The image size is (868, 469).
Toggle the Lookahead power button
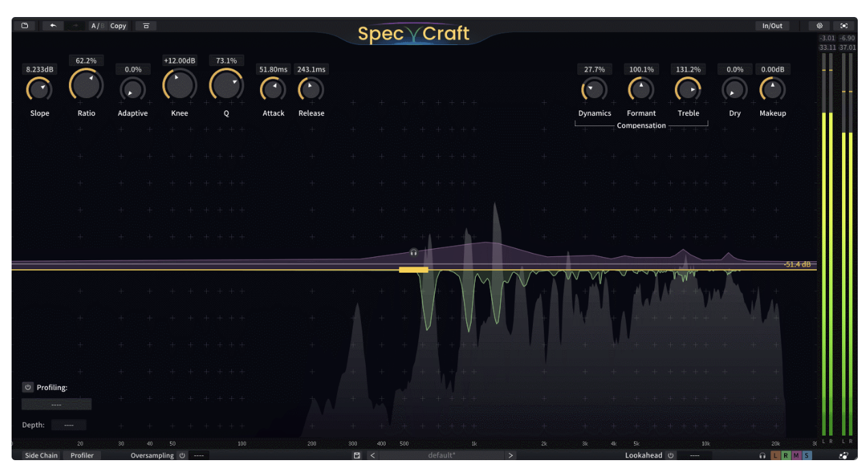pos(671,455)
